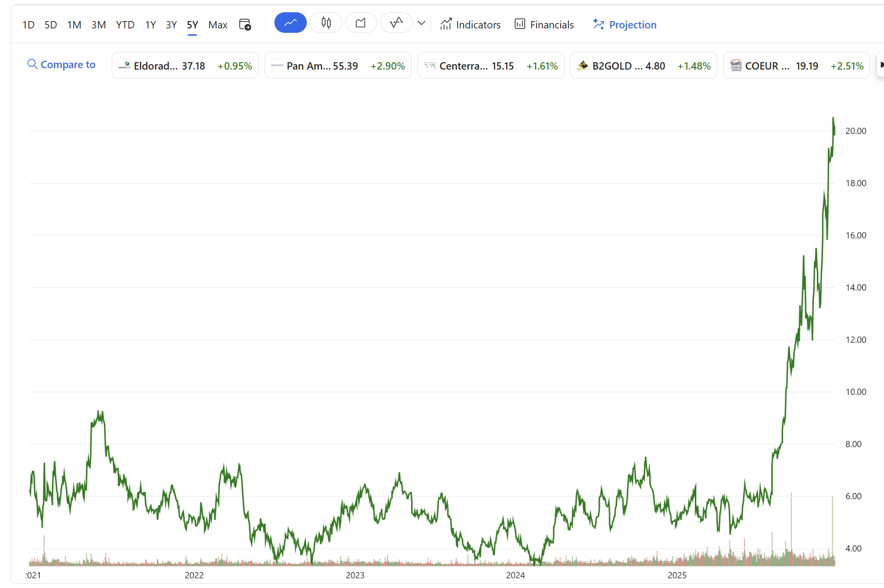The height and width of the screenshot is (588, 884).
Task: Select the 1D time range
Action: (28, 25)
